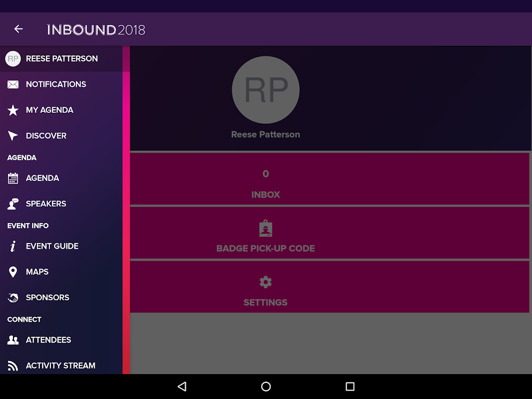Viewport: 532px width, 399px height.
Task: Click the Sponsors handshake icon
Action: (x=13, y=298)
